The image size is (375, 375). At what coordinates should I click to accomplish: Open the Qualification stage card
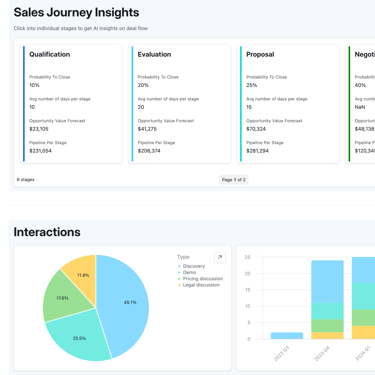point(71,104)
